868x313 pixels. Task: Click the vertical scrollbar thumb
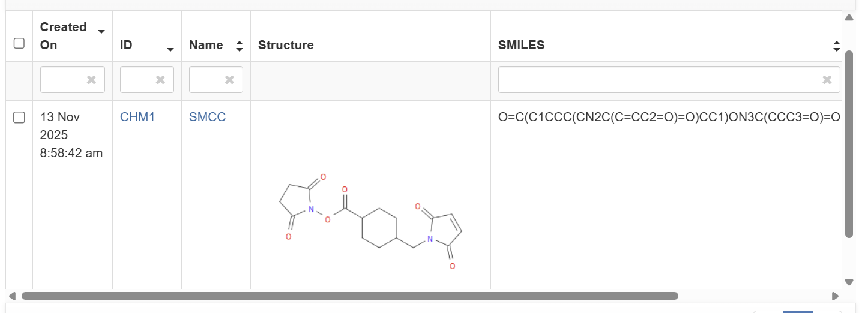(849, 144)
